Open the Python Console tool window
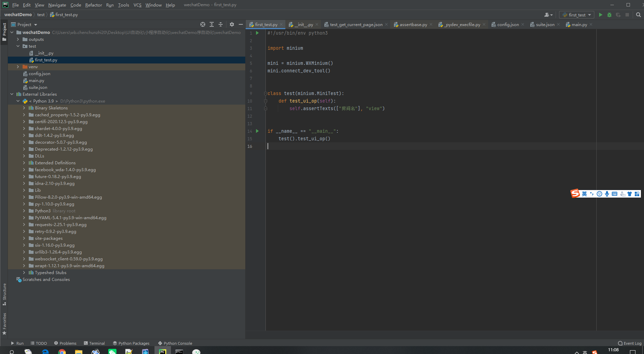Screen dimensions: 644x354 [175, 343]
